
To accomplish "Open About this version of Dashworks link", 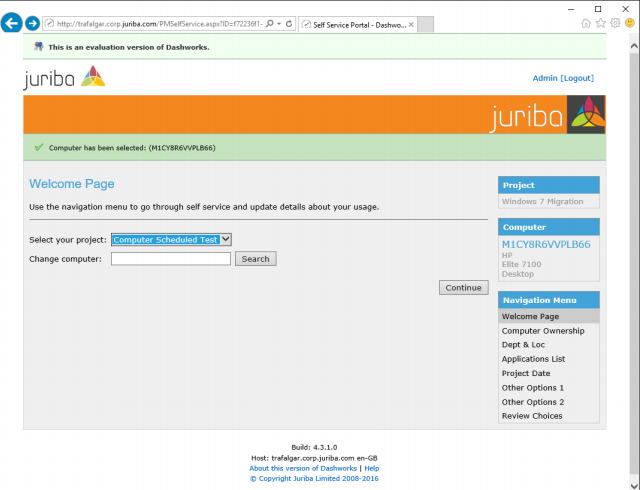I will pos(303,468).
